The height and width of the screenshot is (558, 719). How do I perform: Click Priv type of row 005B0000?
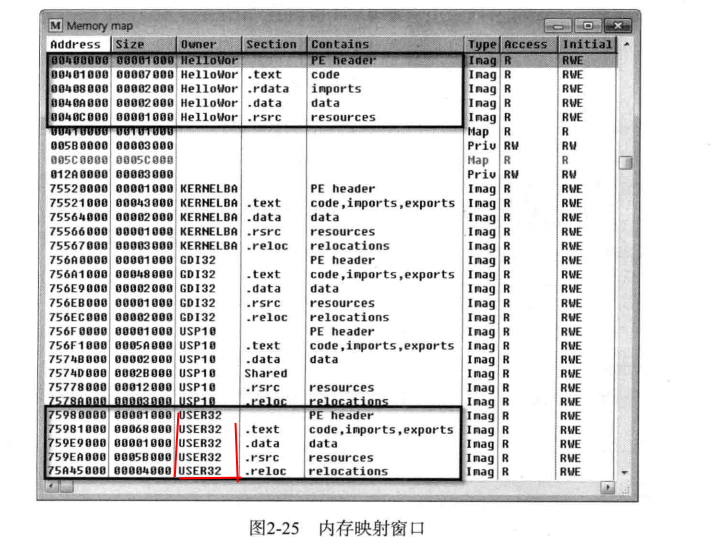(481, 146)
